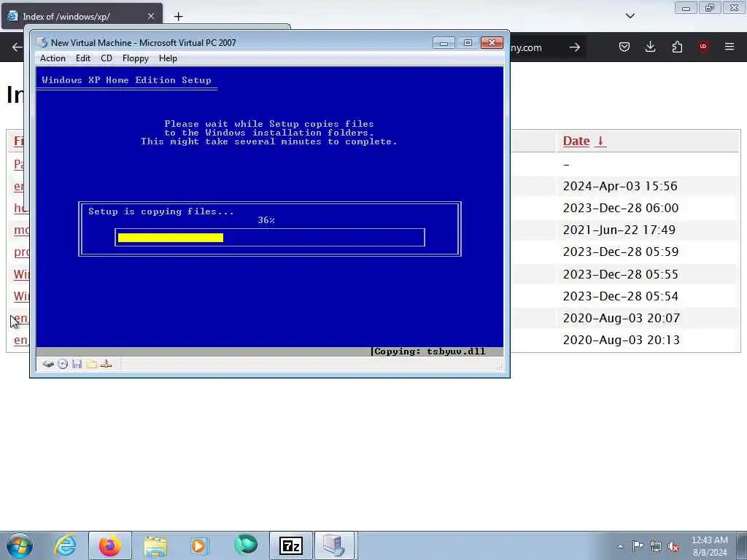Click the network adapter icon in Virtual PC status bar

pyautogui.click(x=107, y=365)
